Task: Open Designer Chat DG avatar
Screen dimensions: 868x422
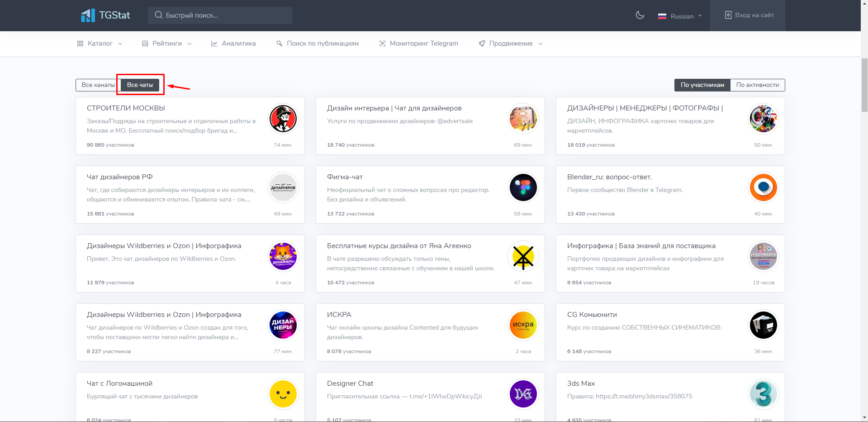Action: pos(523,394)
